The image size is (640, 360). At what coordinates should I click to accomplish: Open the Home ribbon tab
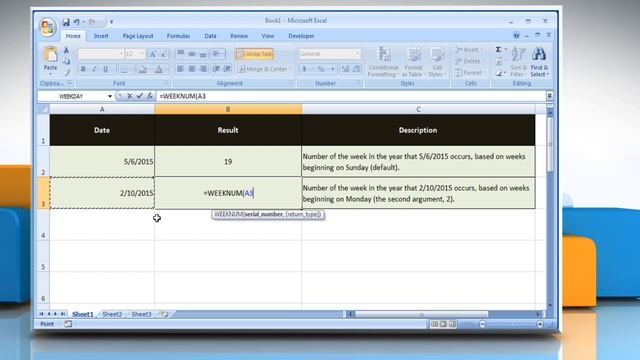pos(73,36)
